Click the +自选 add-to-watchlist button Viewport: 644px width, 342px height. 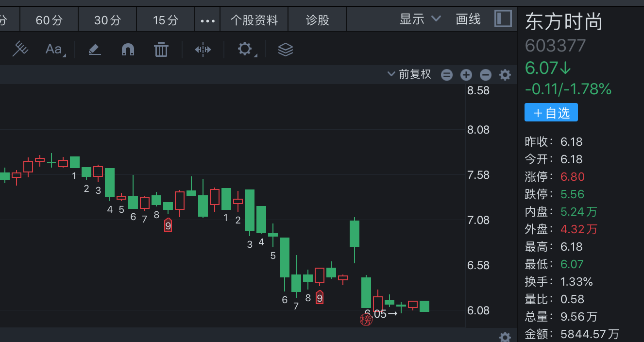[x=551, y=113]
